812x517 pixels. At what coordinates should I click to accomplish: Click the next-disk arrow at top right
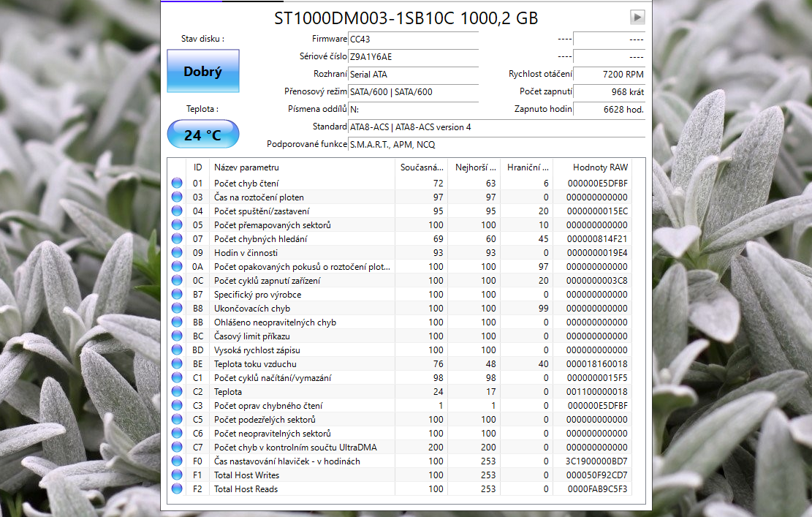[x=637, y=16]
